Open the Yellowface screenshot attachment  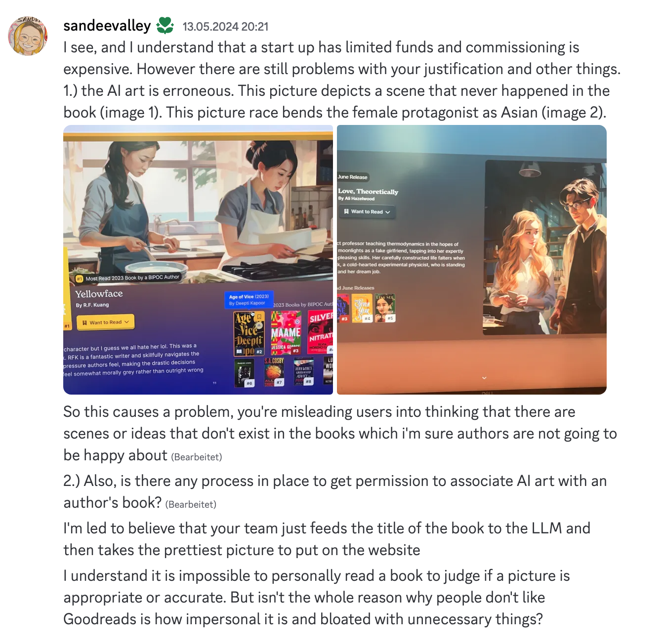point(198,260)
